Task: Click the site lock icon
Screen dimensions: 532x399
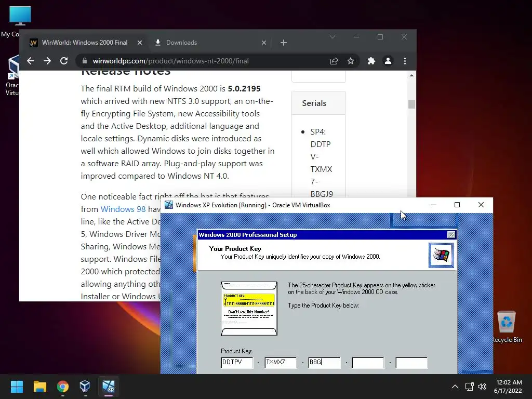Action: (x=85, y=61)
